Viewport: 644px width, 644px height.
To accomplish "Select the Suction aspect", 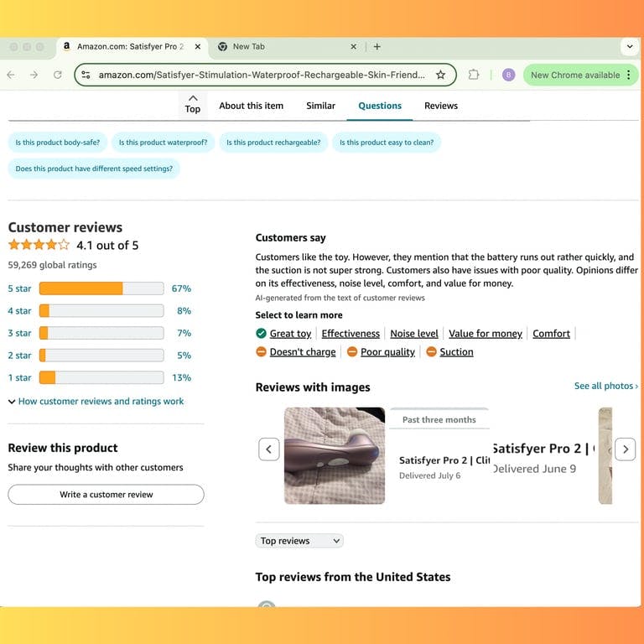I will pyautogui.click(x=456, y=352).
